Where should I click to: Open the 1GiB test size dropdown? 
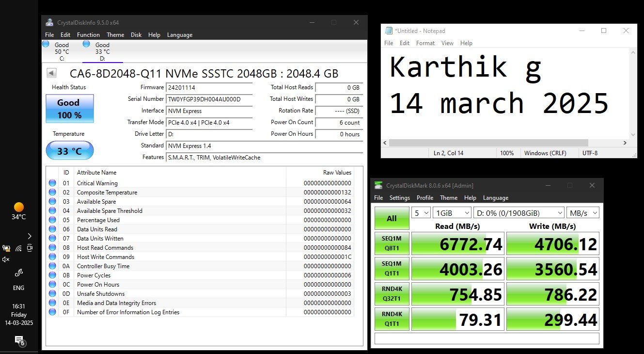[x=452, y=212]
